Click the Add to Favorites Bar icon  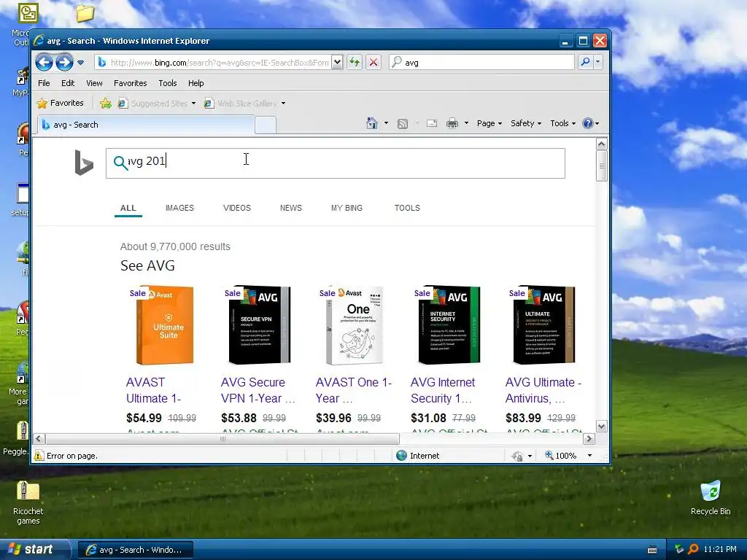[106, 104]
